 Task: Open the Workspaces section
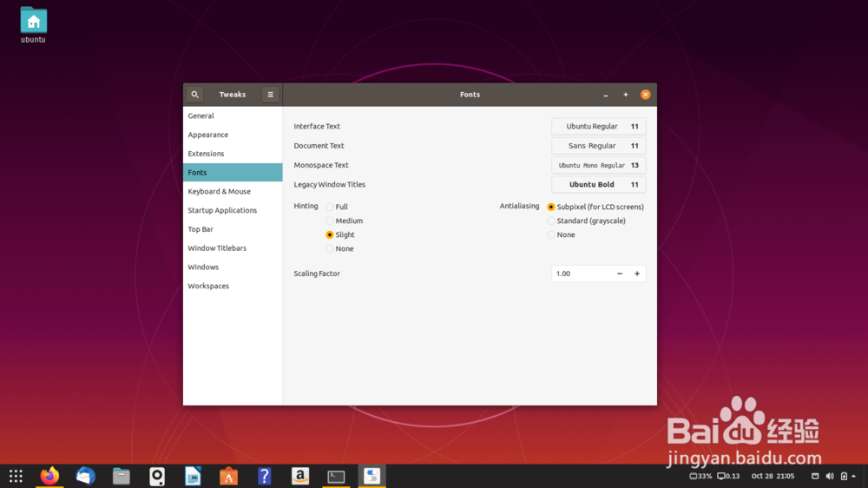pyautogui.click(x=233, y=286)
